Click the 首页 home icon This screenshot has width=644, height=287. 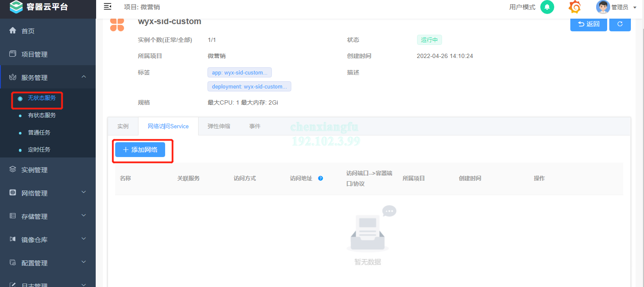point(13,30)
